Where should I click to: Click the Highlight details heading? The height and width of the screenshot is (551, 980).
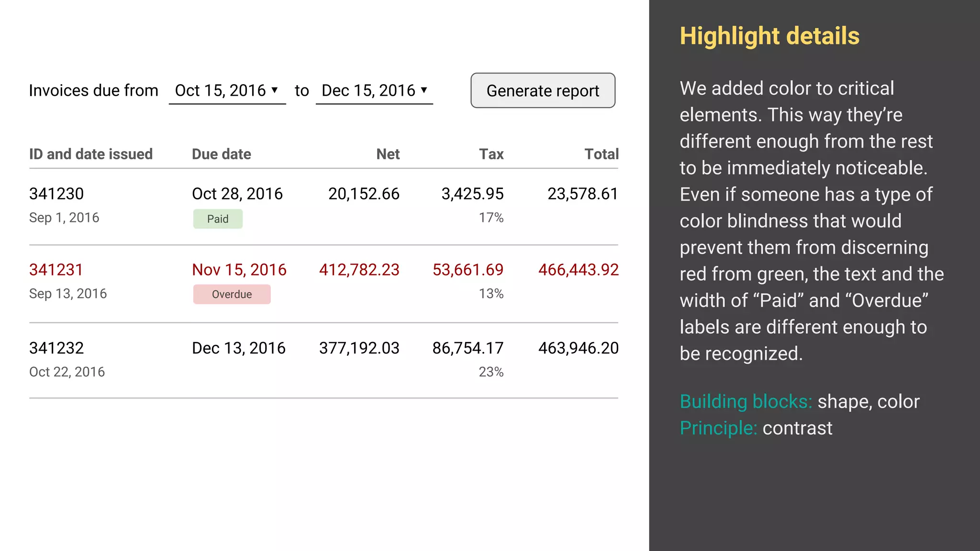point(769,36)
